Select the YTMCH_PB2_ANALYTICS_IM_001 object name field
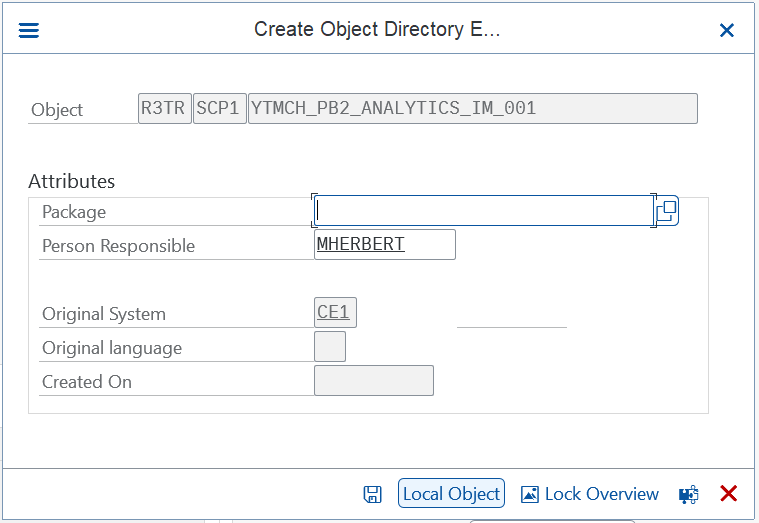Viewport: 759px width, 523px height. point(472,109)
